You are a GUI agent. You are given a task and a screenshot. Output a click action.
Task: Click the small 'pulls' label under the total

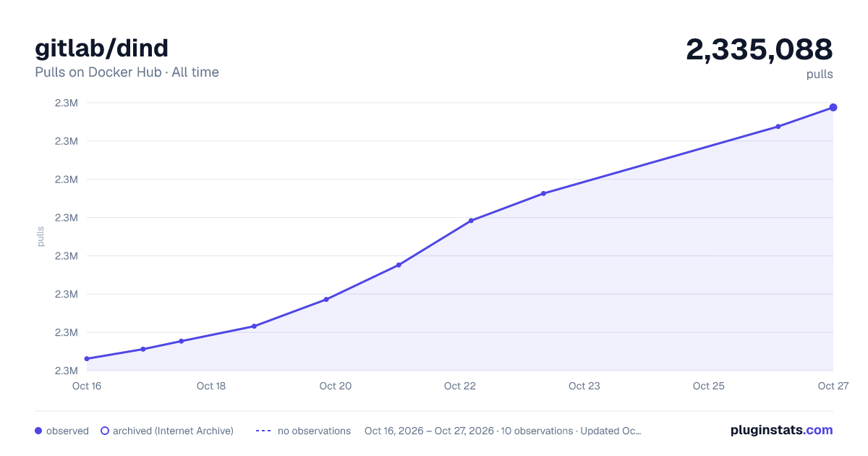820,75
